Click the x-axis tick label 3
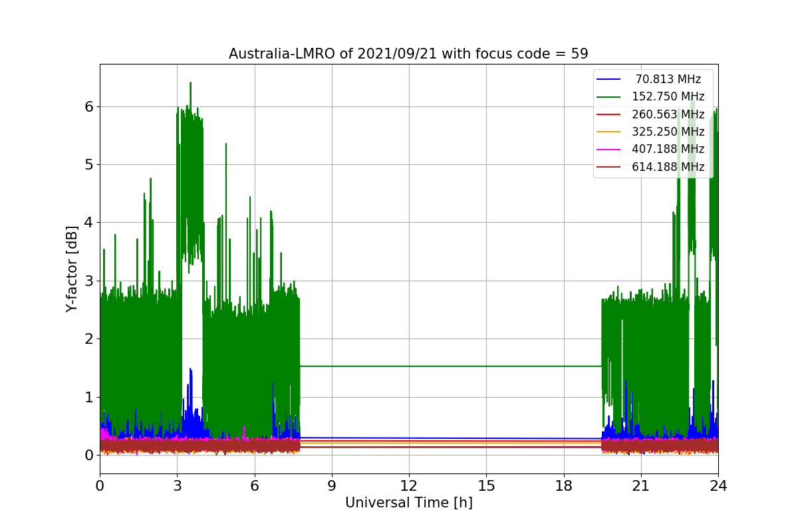The height and width of the screenshot is (532, 798). click(x=177, y=486)
